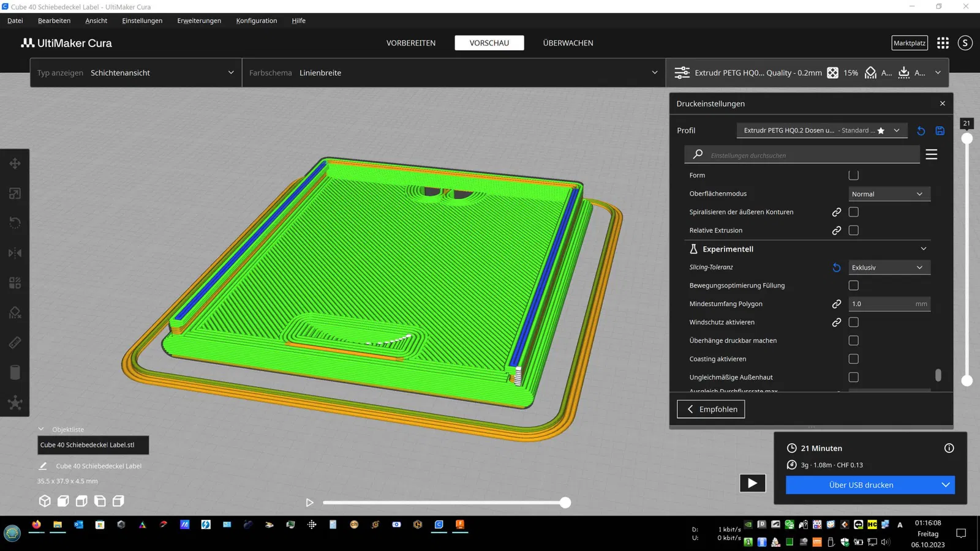The width and height of the screenshot is (980, 551).
Task: Switch to the 3D perspective view cube
Action: [x=45, y=501]
